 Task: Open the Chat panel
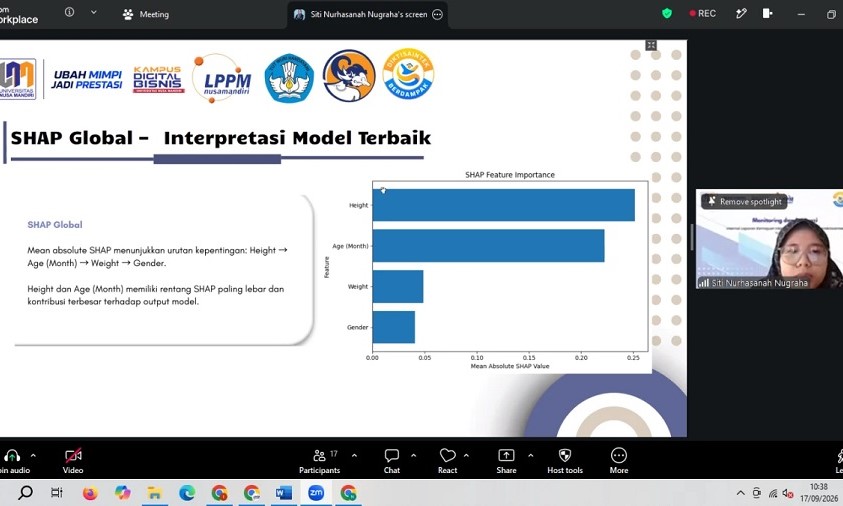coord(392,461)
